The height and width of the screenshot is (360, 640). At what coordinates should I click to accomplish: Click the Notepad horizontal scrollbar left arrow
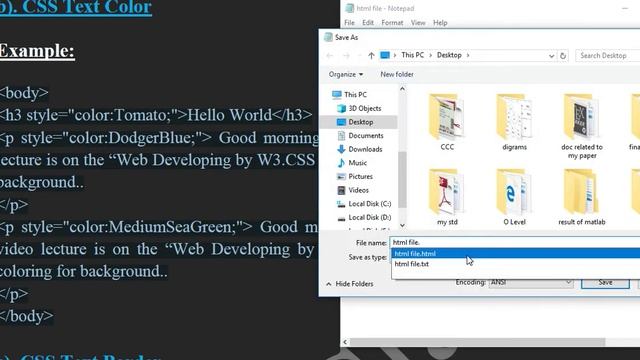tap(345, 342)
